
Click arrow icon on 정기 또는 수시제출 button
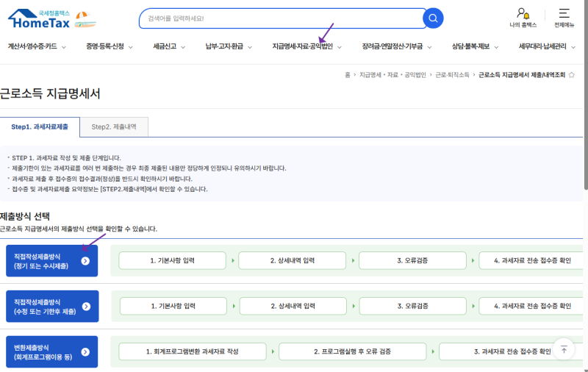(x=85, y=261)
